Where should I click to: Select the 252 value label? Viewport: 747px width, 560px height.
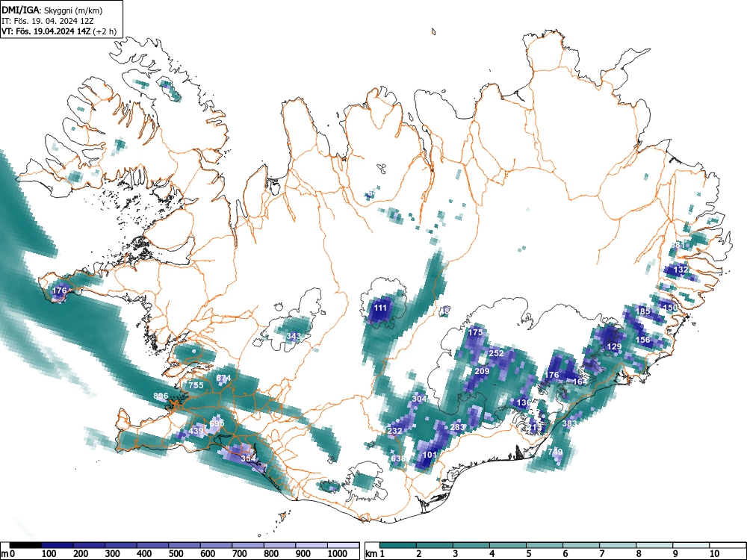tap(496, 353)
